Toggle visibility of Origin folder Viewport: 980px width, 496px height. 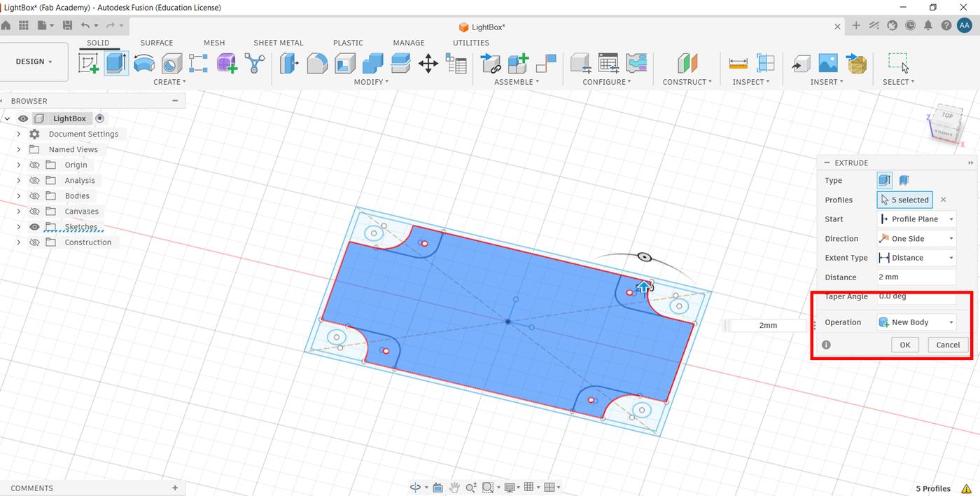coord(34,165)
